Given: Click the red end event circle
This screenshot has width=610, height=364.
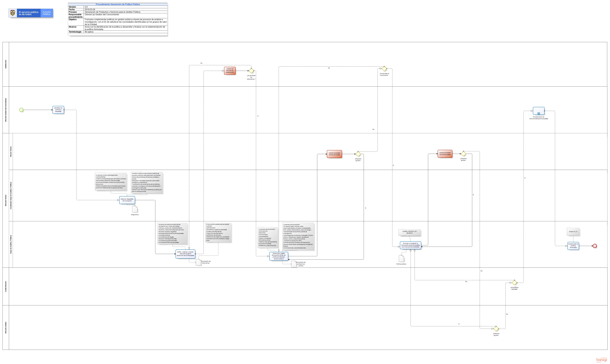Looking at the screenshot, I should pos(595,246).
